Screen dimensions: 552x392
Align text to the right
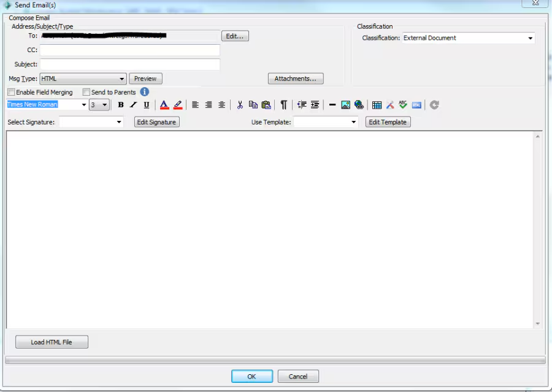click(x=209, y=105)
